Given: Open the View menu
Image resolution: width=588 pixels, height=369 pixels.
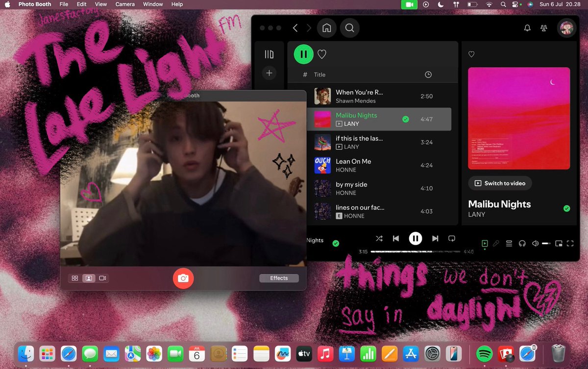Looking at the screenshot, I should (101, 4).
